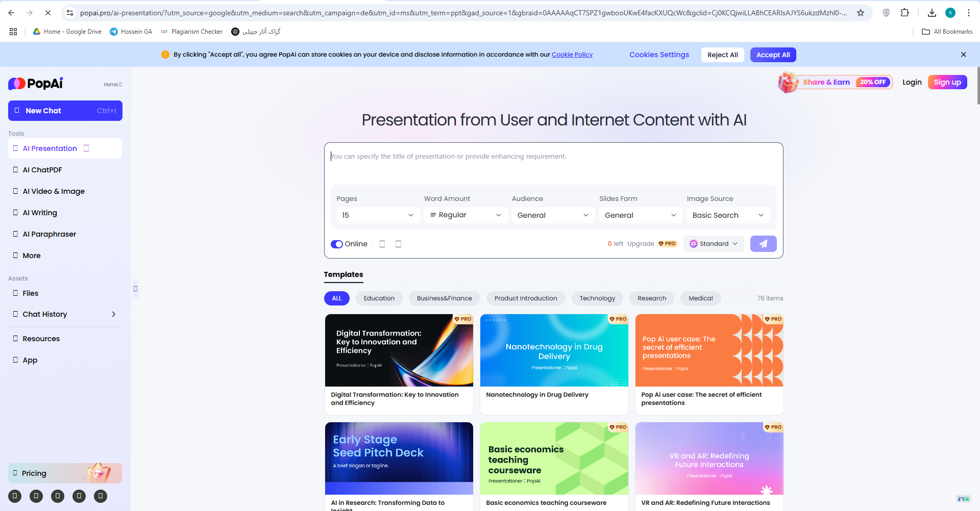980x511 pixels.
Task: Open the Pages dropdown showing 15
Action: (378, 215)
